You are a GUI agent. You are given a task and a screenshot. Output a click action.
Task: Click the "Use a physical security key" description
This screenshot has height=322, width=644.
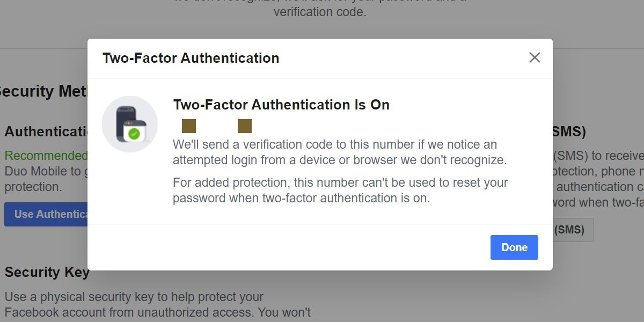click(134, 297)
